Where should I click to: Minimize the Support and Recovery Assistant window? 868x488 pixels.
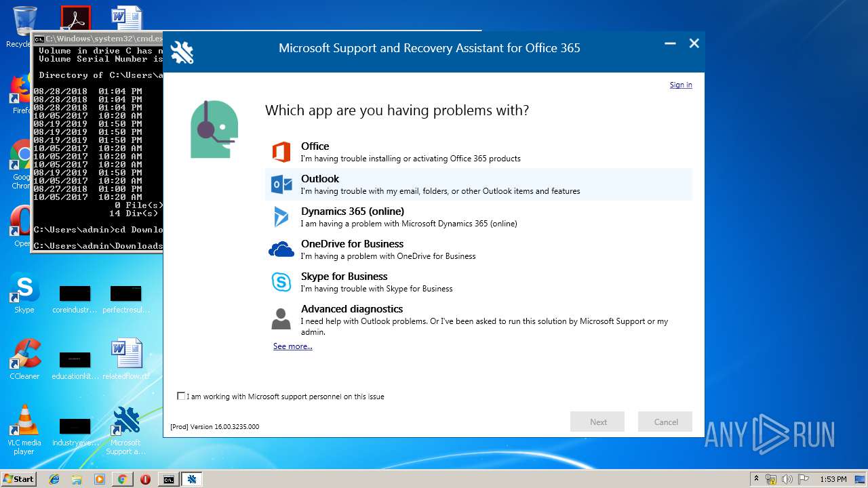670,43
